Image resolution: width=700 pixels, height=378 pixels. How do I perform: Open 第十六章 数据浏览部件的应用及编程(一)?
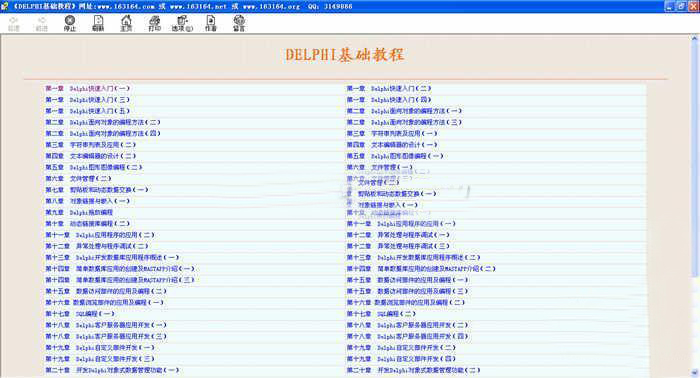[104, 303]
